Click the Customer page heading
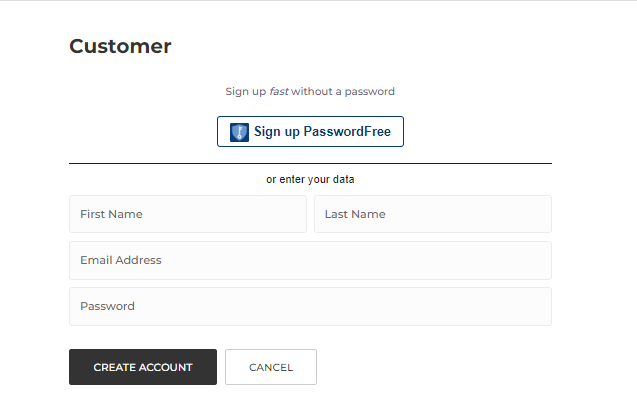The width and height of the screenshot is (637, 400). tap(120, 46)
